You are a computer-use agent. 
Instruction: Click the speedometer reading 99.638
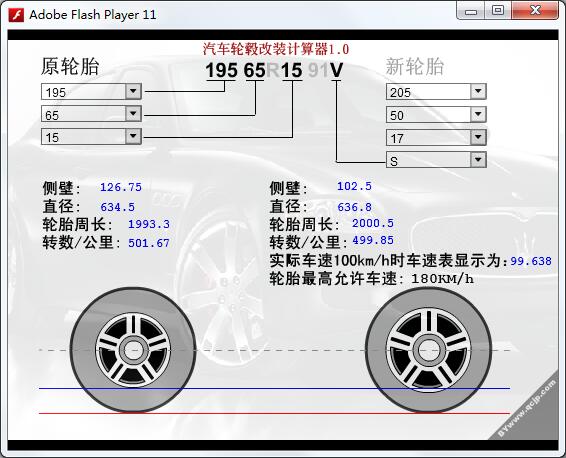click(x=531, y=261)
